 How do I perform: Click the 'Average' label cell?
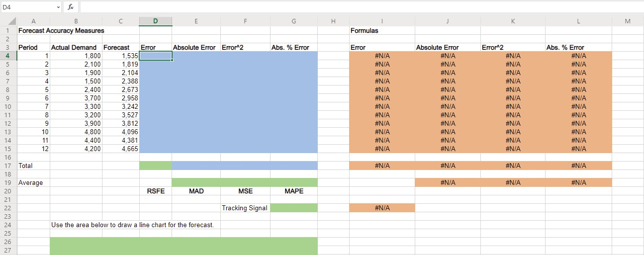coord(33,182)
